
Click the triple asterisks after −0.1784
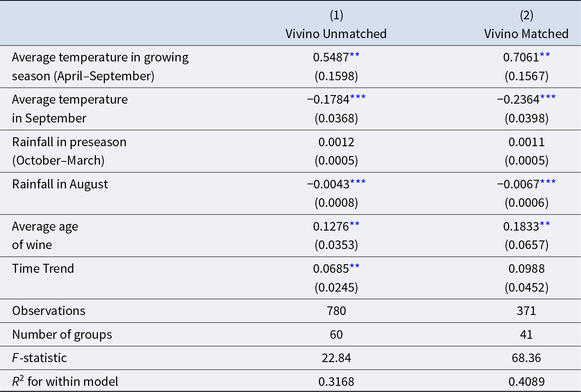point(358,97)
